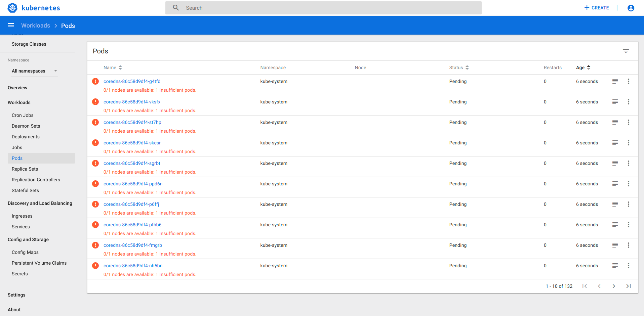The height and width of the screenshot is (316, 644).
Task: Open Services in the sidebar
Action: [x=21, y=227]
